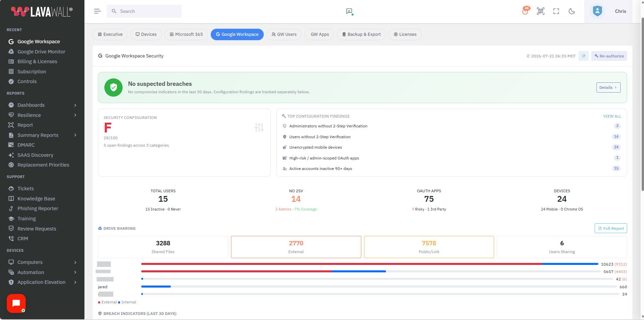Switch to the Backup & Export tab
This screenshot has height=320, width=644.
coord(361,34)
